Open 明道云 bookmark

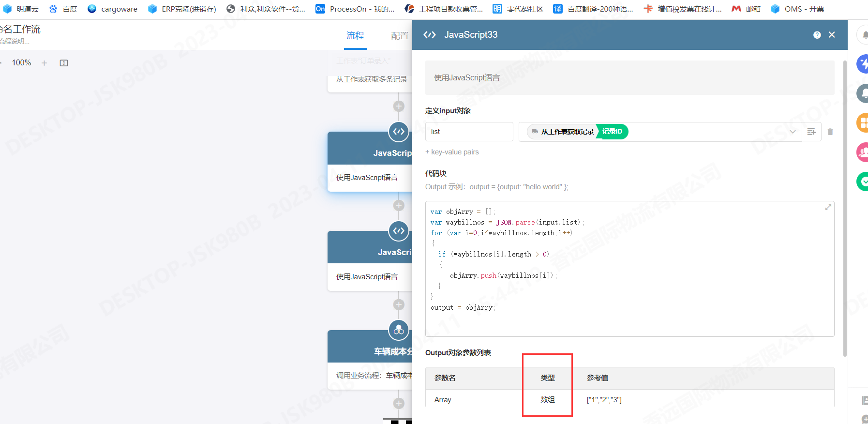coord(20,9)
